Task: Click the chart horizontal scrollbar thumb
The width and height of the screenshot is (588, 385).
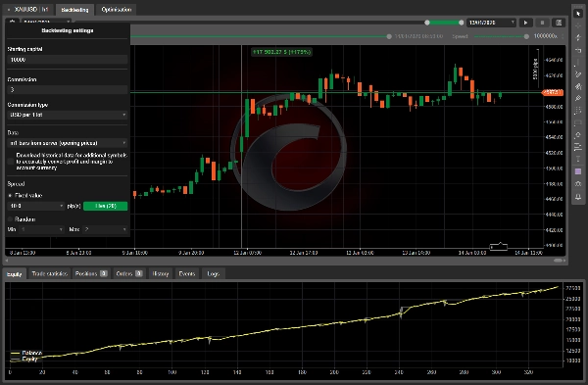Action: pyautogui.click(x=558, y=261)
